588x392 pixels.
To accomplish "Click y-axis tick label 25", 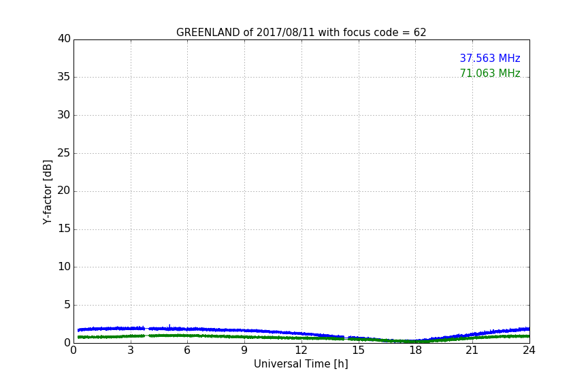I will click(x=64, y=152).
